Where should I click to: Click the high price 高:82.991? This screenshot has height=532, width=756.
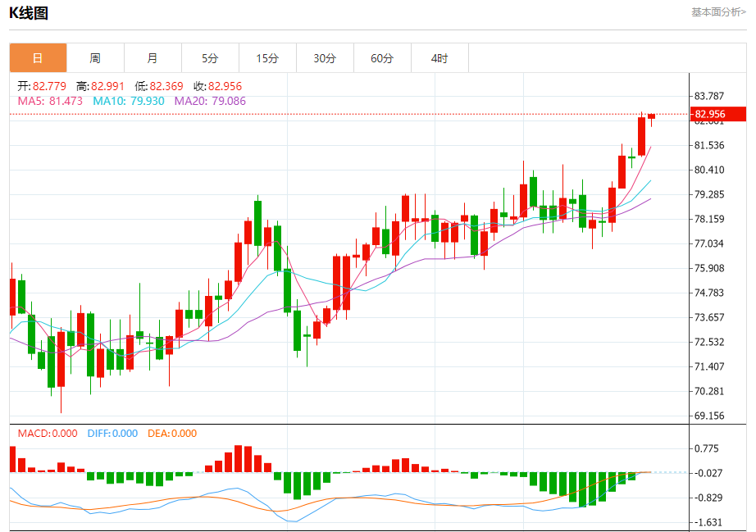(100, 86)
